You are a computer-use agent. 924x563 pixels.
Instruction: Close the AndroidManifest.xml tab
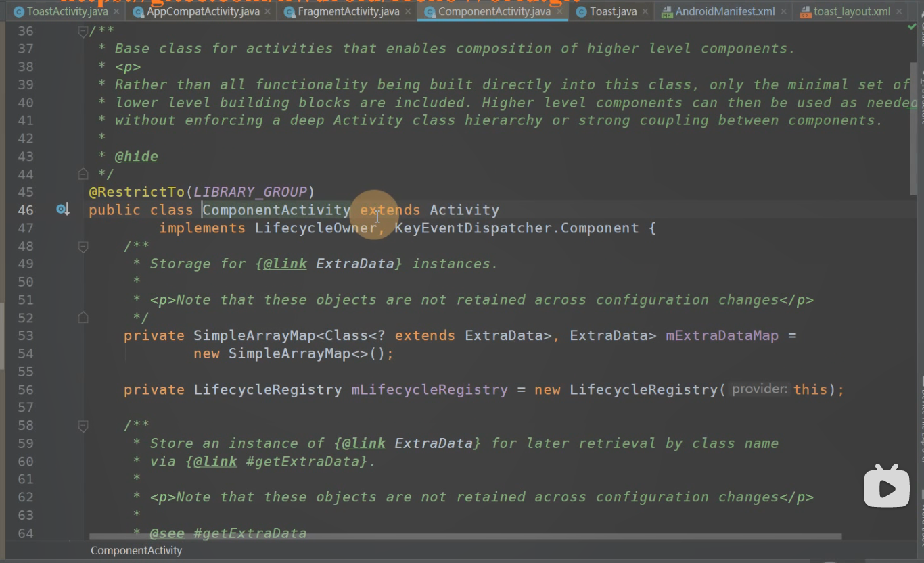(x=783, y=11)
